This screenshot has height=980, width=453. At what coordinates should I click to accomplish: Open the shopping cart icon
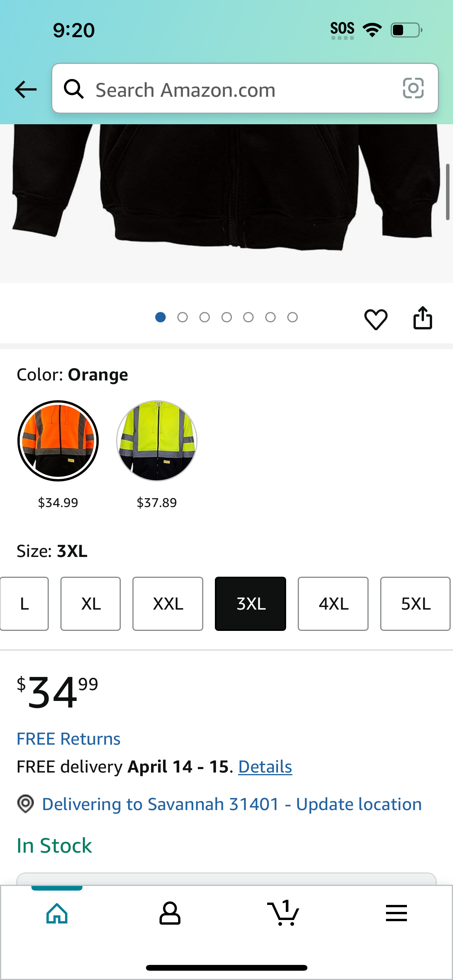tap(283, 913)
